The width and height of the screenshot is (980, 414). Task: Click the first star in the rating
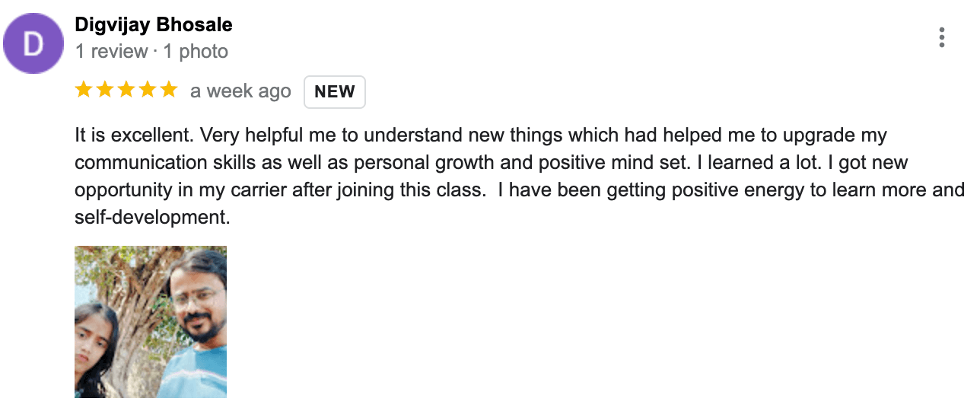tap(84, 91)
